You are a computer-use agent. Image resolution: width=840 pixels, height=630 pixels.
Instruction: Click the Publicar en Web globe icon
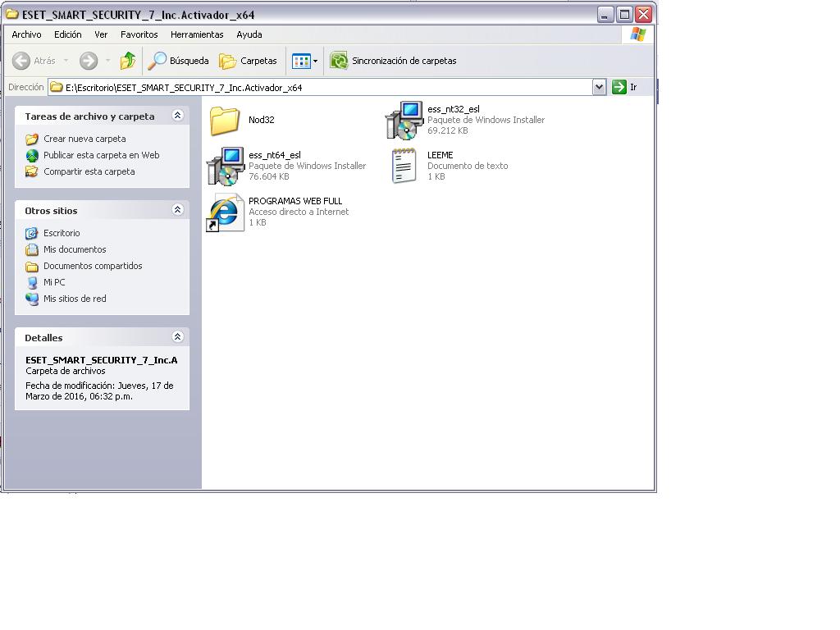32,156
